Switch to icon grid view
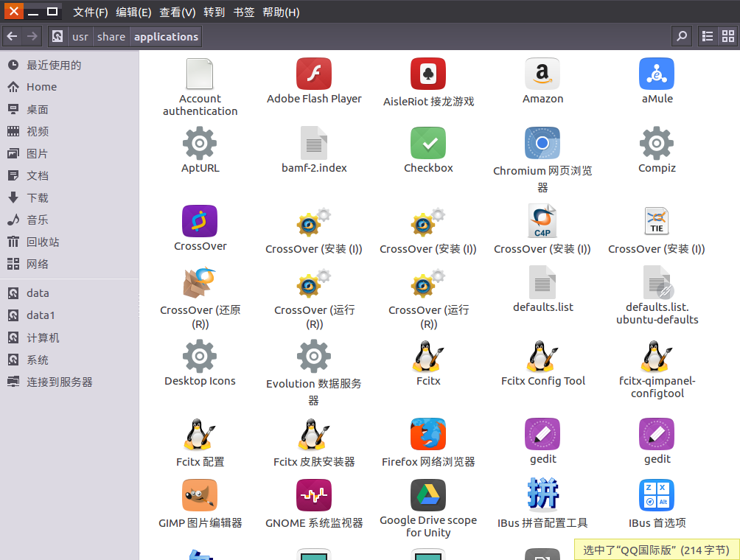Viewport: 740px width, 560px height. [x=728, y=36]
